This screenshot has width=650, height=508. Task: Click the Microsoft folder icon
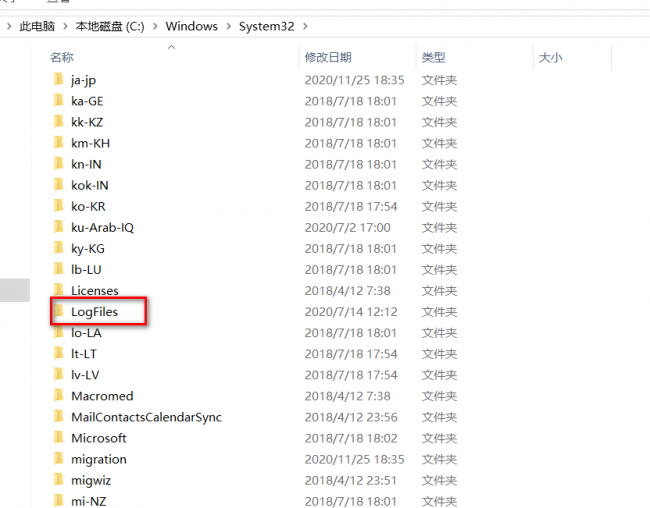[x=59, y=438]
